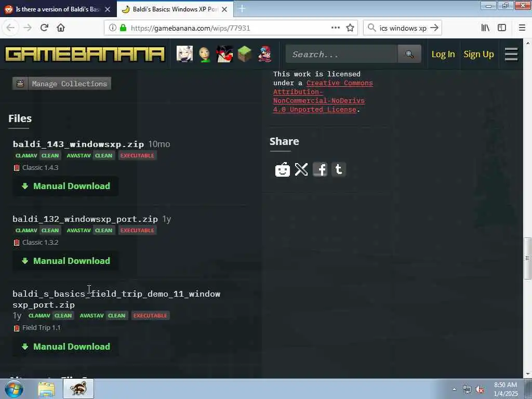The image size is (532, 399).
Task: Select the Classic 1.3.2 version label
Action: (x=40, y=243)
